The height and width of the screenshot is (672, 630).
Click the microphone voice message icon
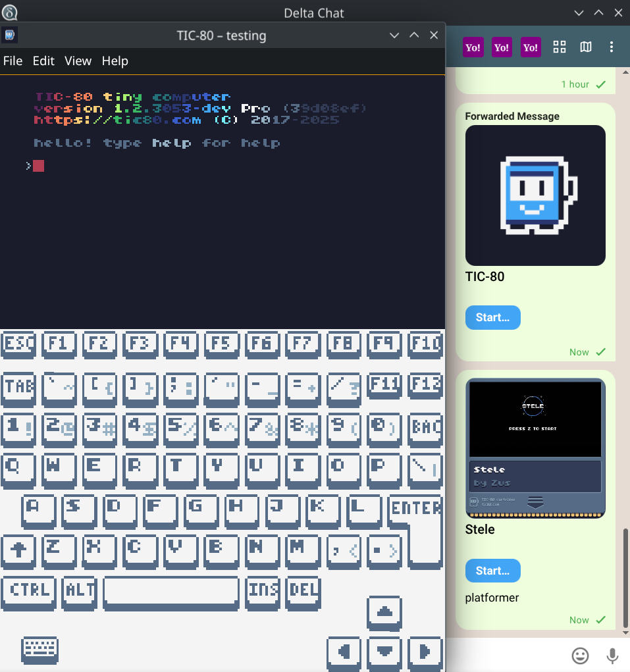(x=612, y=656)
